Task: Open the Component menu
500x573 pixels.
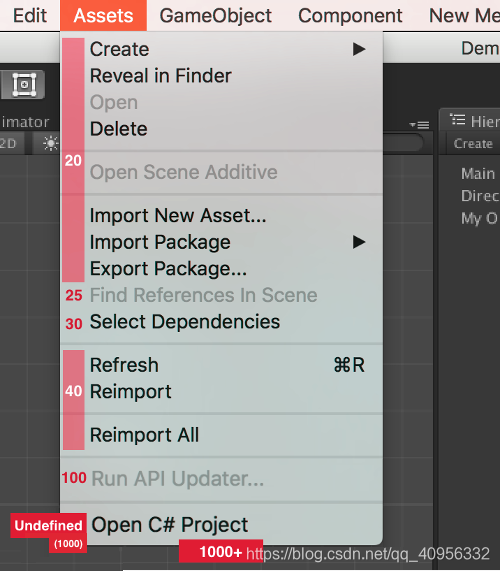Action: pos(350,16)
